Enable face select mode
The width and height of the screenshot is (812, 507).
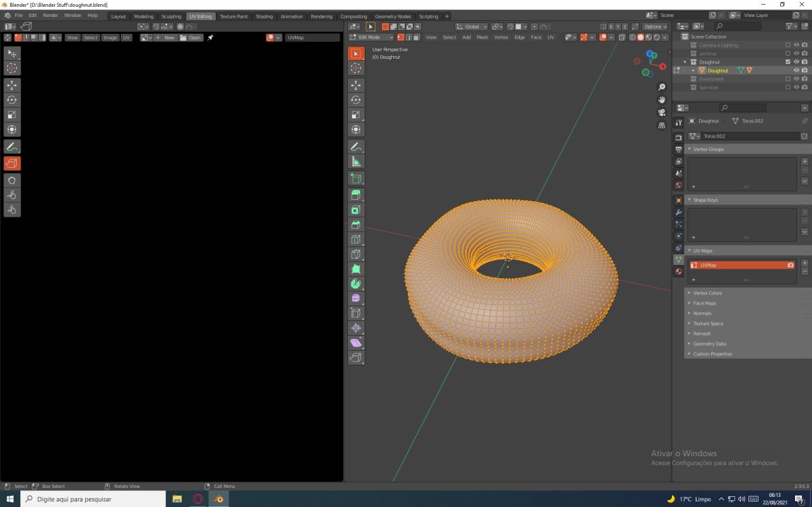416,37
